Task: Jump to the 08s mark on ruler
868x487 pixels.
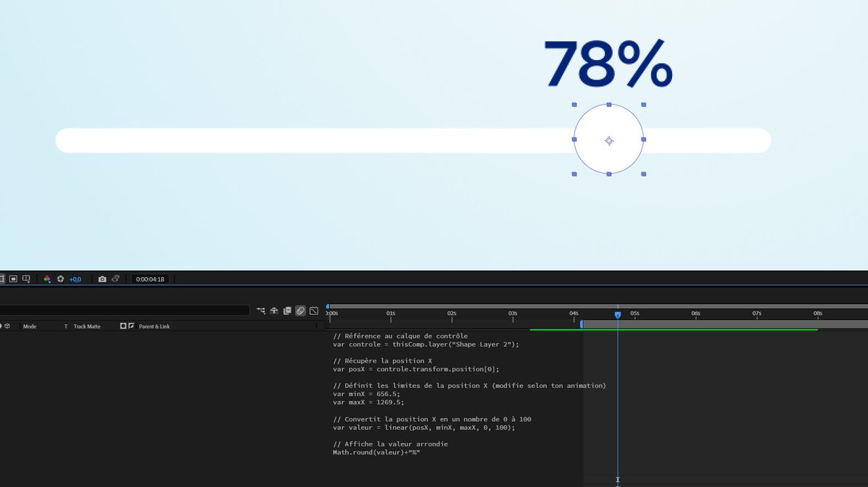Action: 817,315
